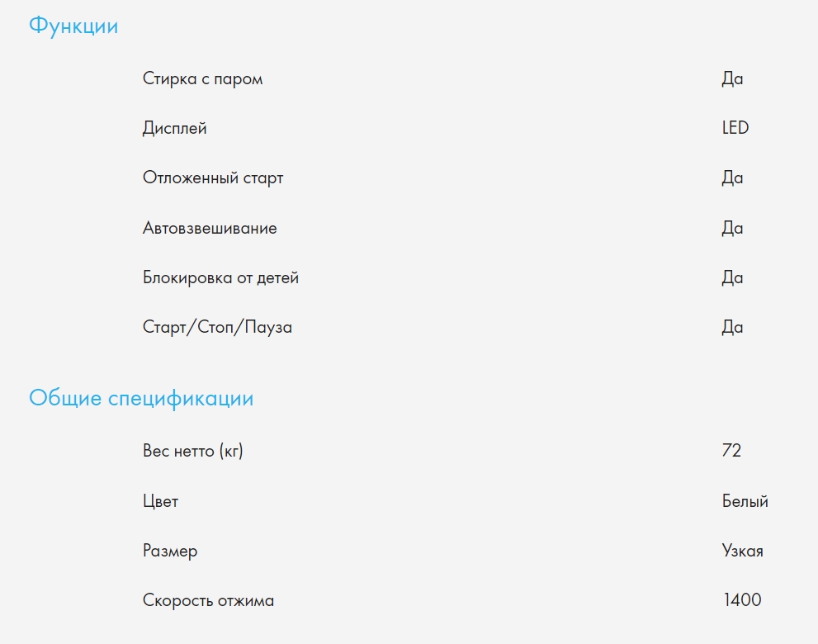818x644 pixels.
Task: Click the Дисплей row label
Action: click(174, 129)
